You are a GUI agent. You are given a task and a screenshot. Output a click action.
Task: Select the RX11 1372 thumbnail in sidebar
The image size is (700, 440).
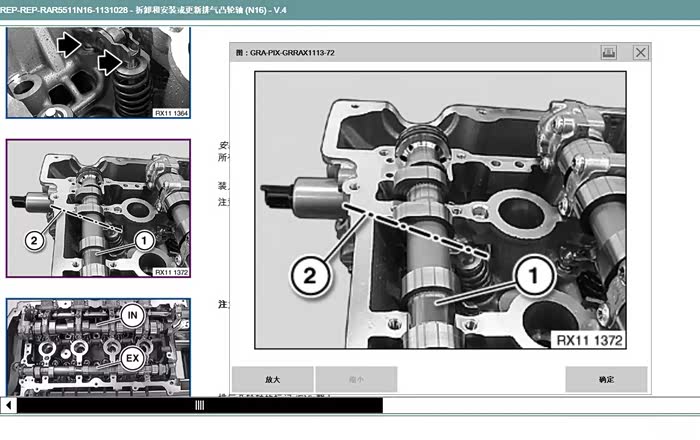point(98,209)
